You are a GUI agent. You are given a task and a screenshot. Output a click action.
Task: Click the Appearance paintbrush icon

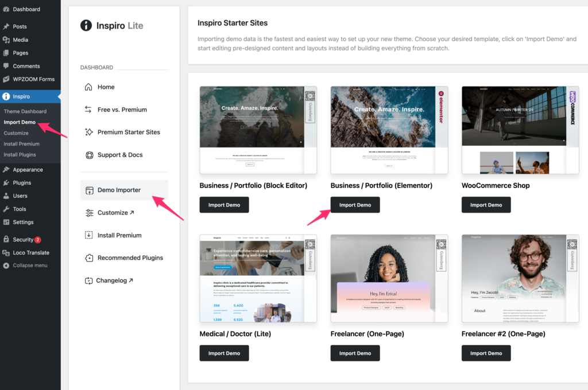point(6,170)
